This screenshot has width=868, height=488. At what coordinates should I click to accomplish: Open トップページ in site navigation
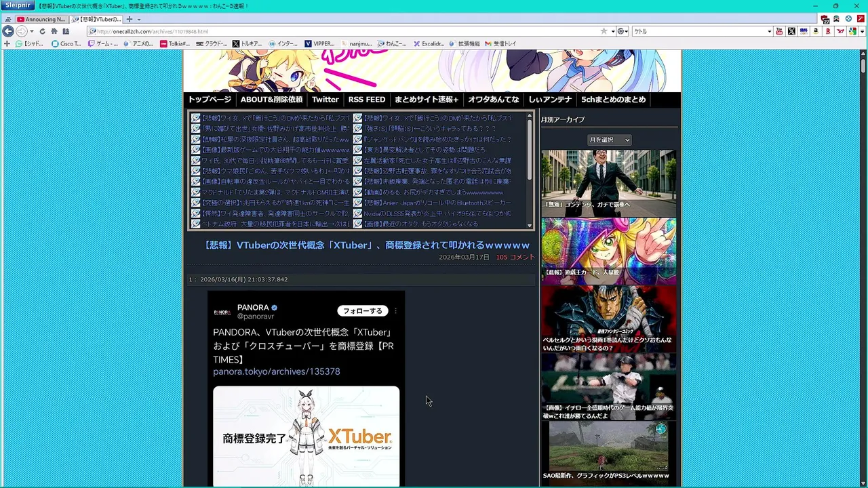click(210, 100)
